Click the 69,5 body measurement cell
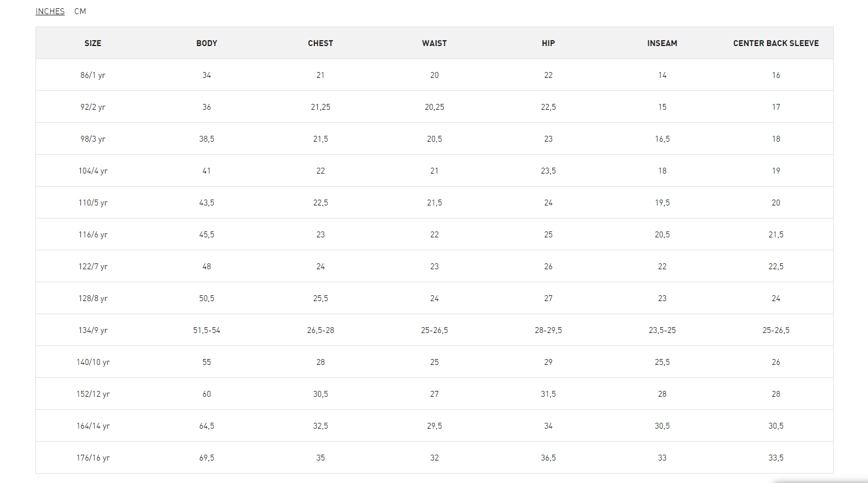This screenshot has width=868, height=483. tap(207, 458)
